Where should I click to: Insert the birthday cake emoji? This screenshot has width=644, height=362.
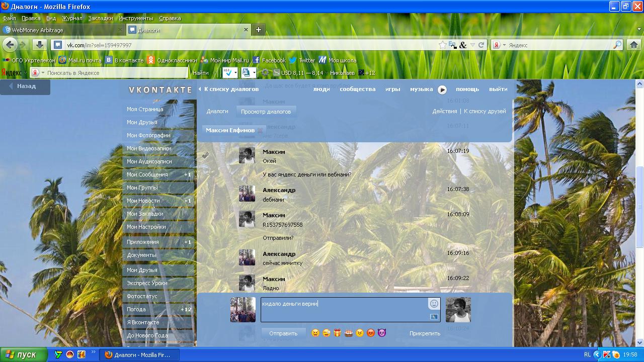[349, 333]
